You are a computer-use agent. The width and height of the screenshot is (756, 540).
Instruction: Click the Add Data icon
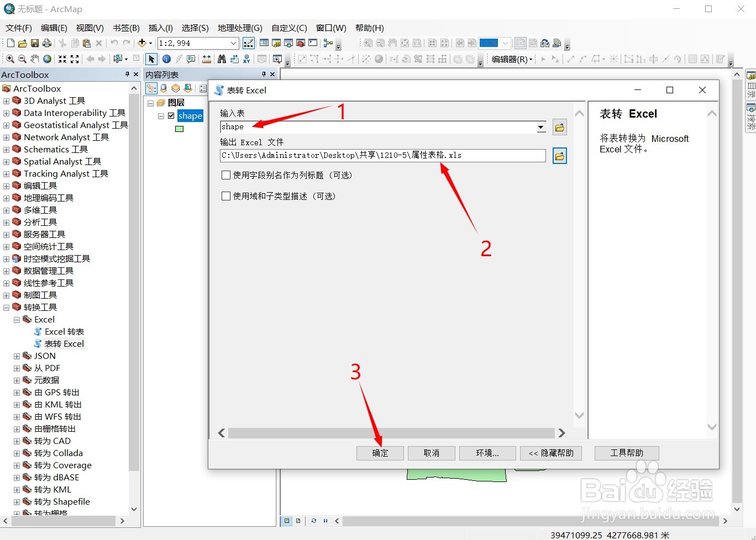143,43
